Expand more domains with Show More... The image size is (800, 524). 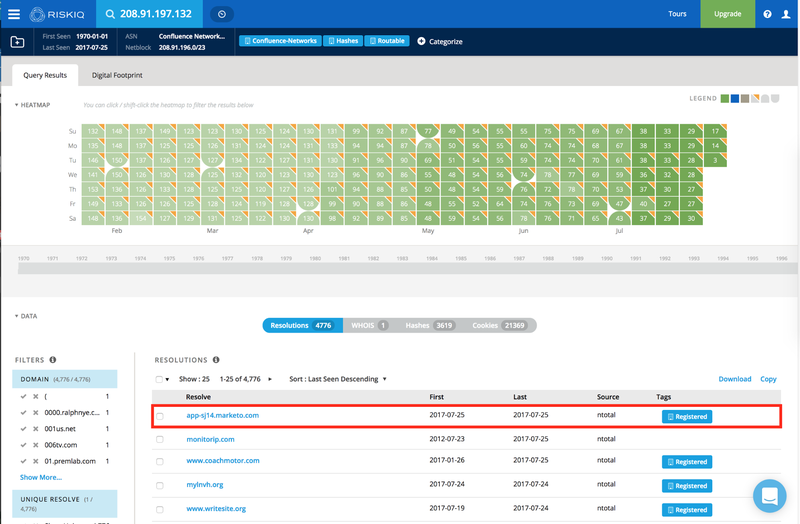(x=41, y=477)
